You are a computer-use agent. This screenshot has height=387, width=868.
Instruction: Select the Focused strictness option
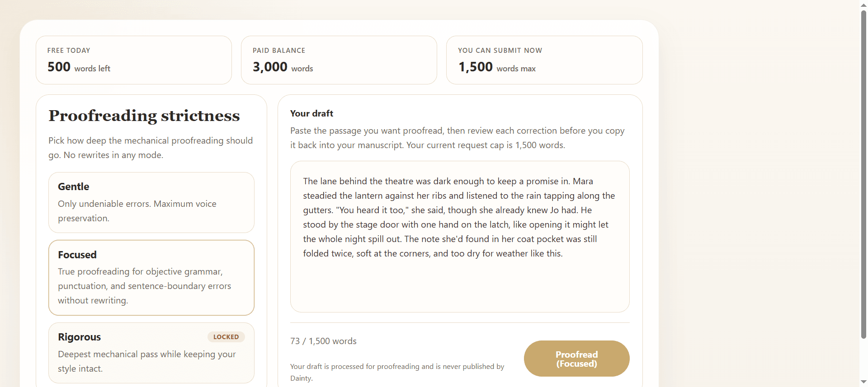(151, 277)
